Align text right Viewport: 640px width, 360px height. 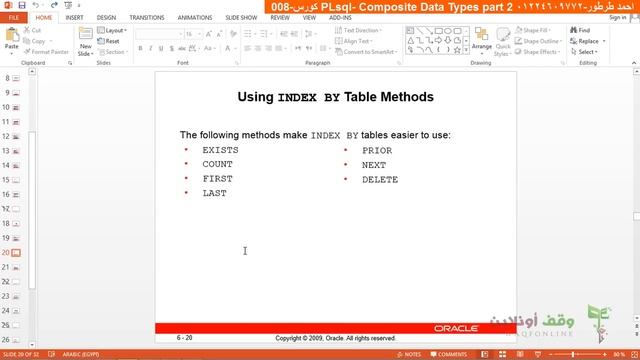pyautogui.click(x=269, y=49)
